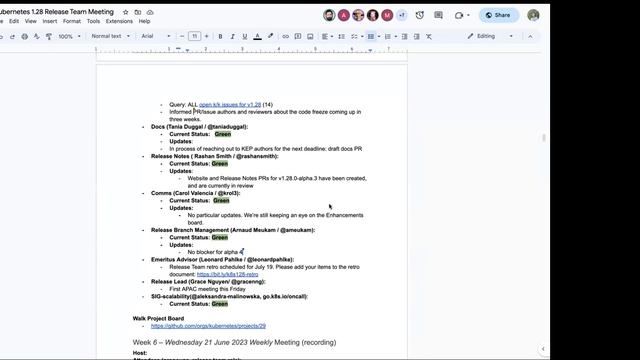
Task: Open the checklist menu arrow
Action: tap(362, 36)
